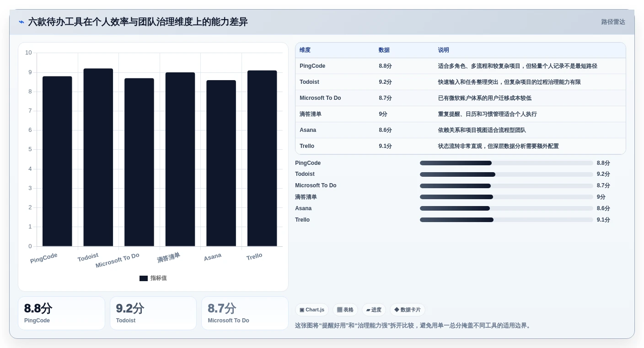Click the x-axis label Trello

coord(254,257)
